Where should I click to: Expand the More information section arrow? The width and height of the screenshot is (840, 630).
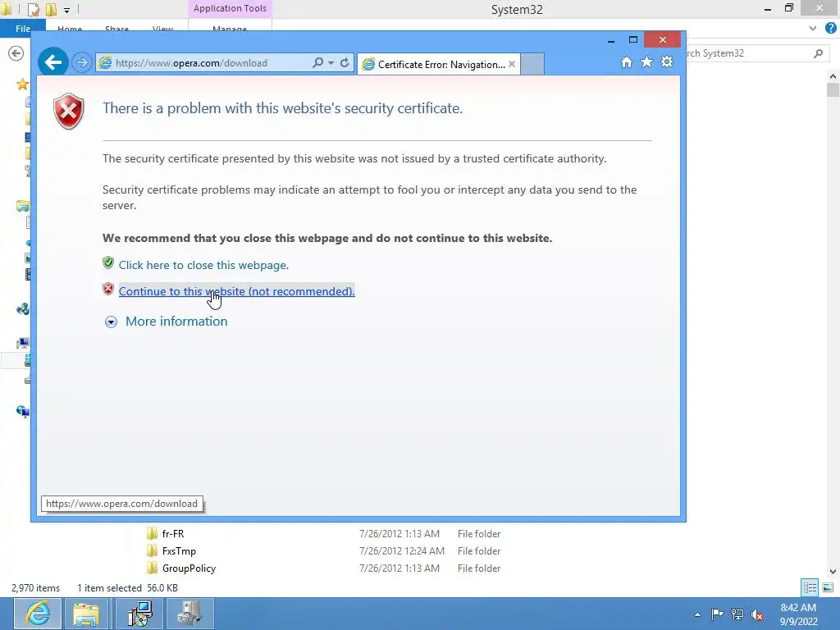pyautogui.click(x=111, y=322)
